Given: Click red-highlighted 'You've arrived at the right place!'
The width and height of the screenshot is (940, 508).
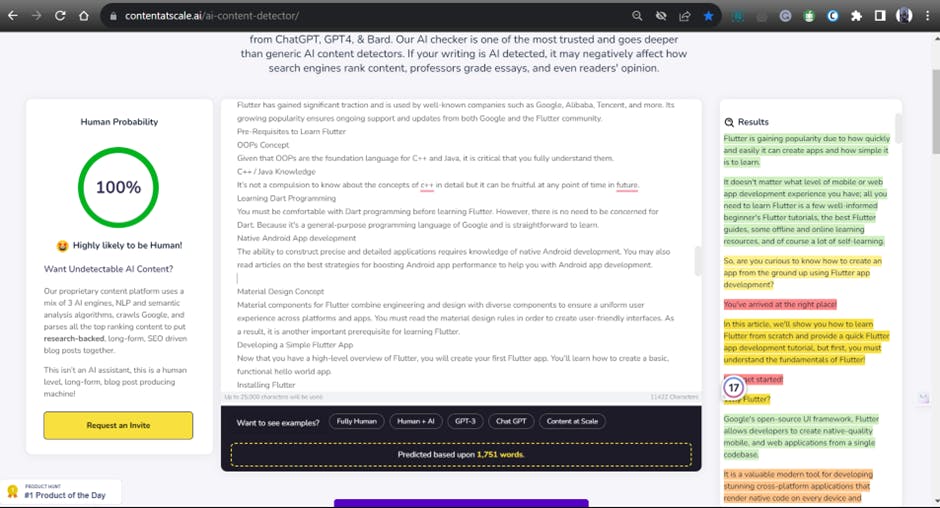Looking at the screenshot, I should (x=780, y=305).
